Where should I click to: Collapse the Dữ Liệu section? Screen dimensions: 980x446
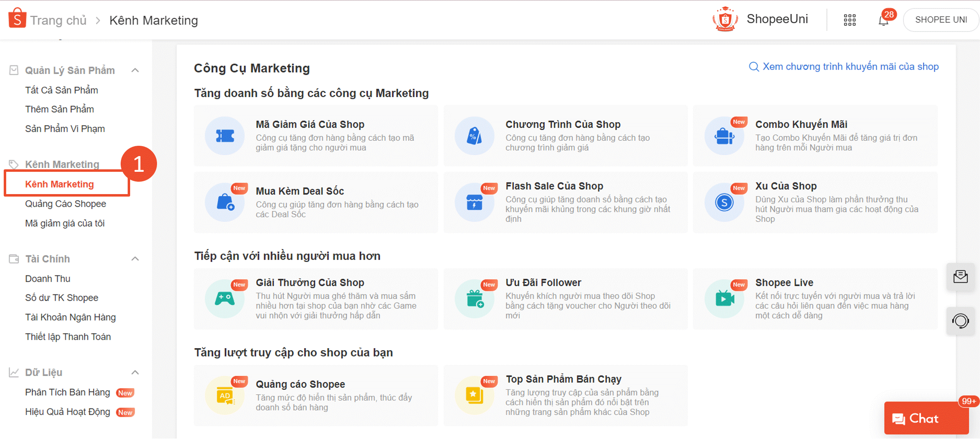click(135, 372)
